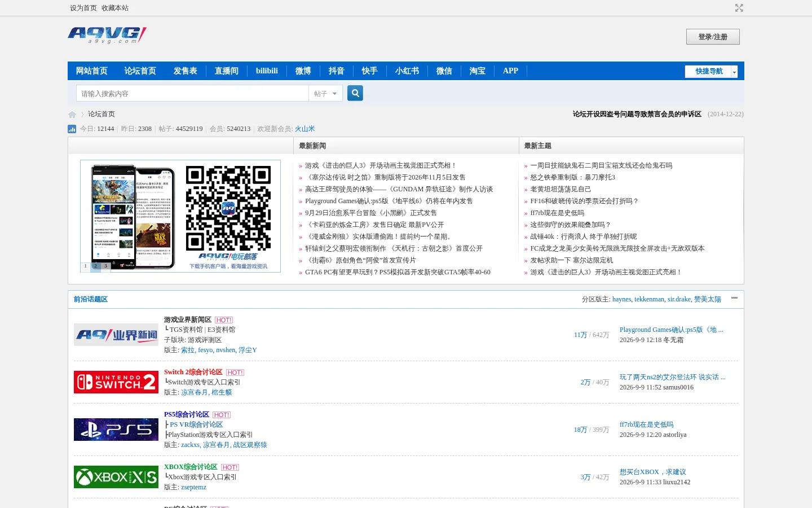Open APP navigation link
812x508 pixels.
tap(510, 71)
